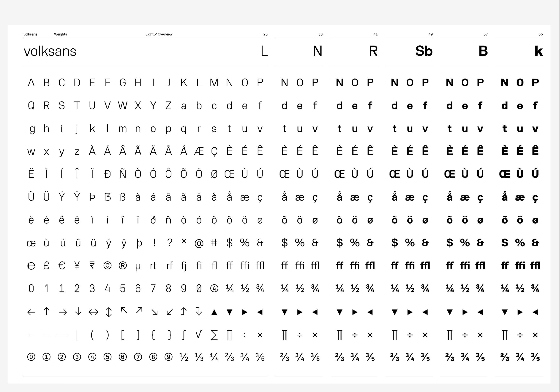Click the right arrow glyph
The height and width of the screenshot is (392, 559).
click(x=63, y=312)
